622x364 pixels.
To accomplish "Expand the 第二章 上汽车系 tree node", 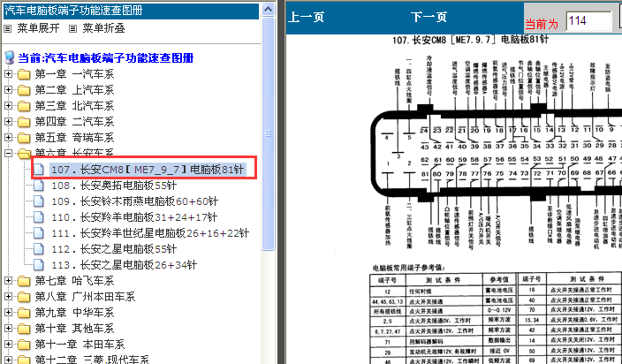I will 8,89.
